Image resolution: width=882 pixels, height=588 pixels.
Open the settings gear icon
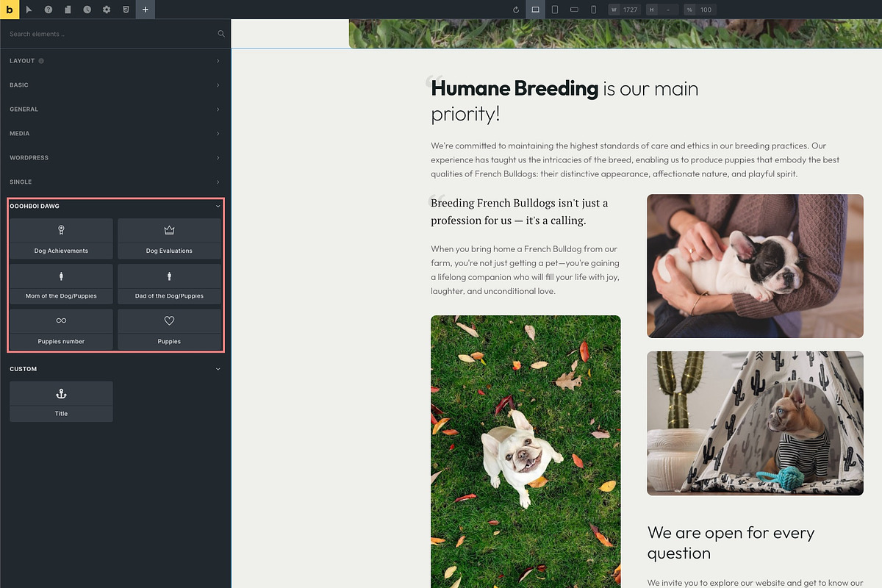107,10
